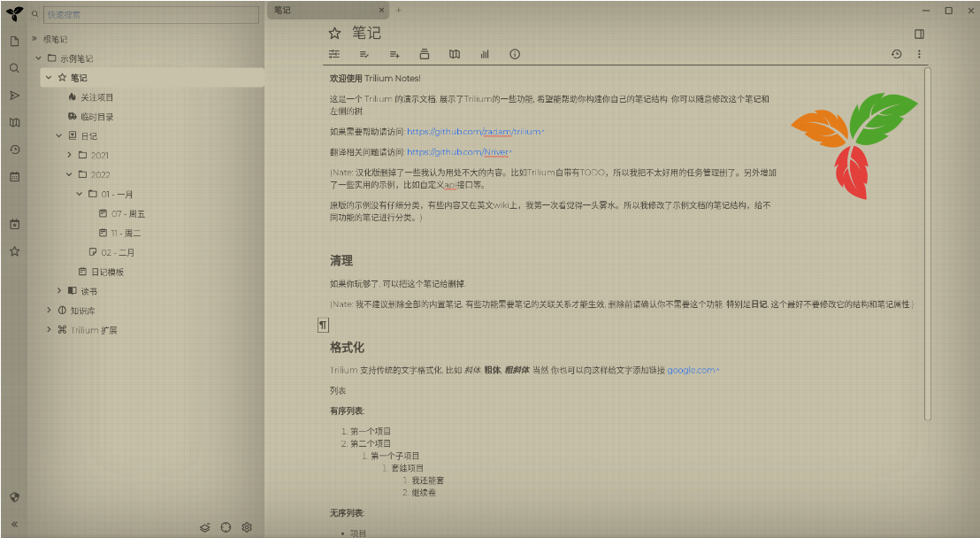Open recent changes via the clock icon
The image size is (980, 538).
(13, 149)
